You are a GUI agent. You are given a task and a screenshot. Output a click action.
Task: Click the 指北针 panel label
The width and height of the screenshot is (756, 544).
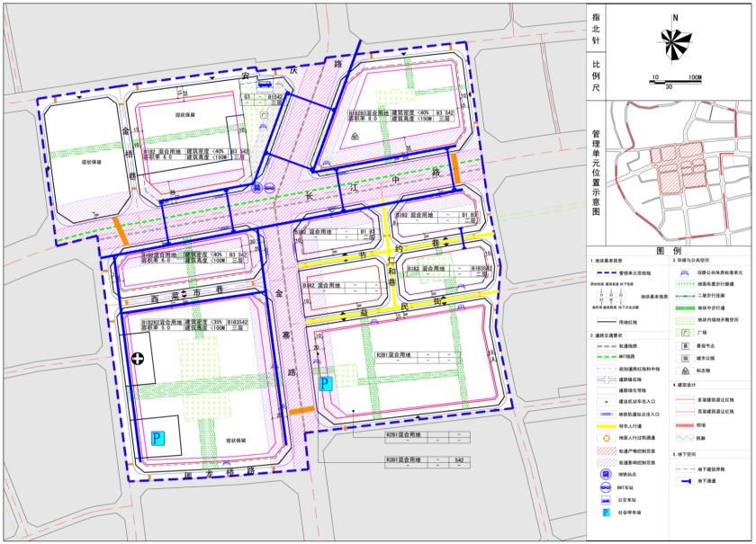595,29
